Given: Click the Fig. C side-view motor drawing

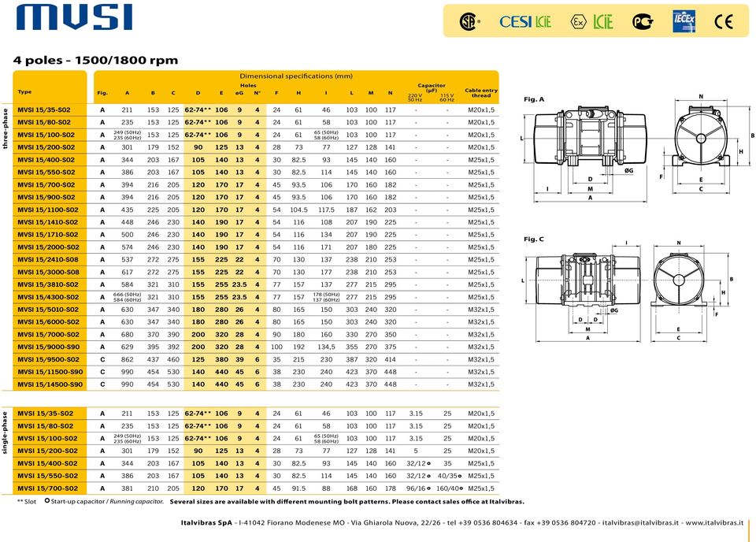Looking at the screenshot, I should point(587,280).
